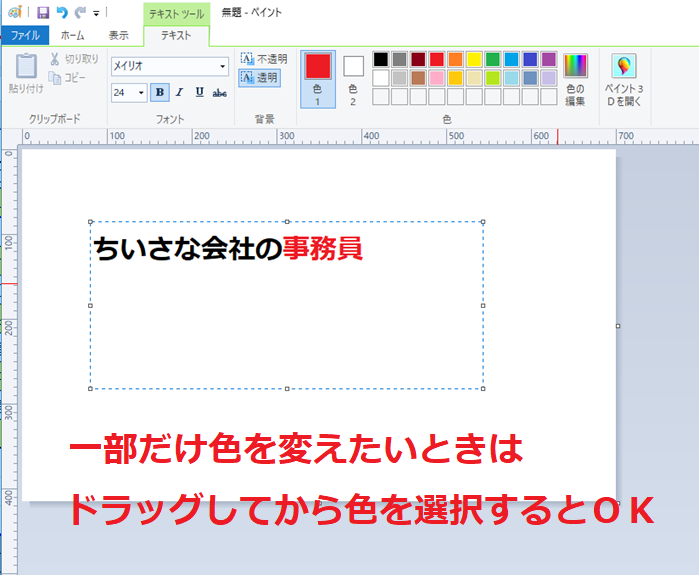Select transparent (透明) background option
The width and height of the screenshot is (699, 575).
260,77
